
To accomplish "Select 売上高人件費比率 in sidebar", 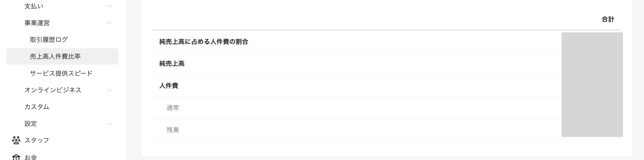I will coord(62,56).
